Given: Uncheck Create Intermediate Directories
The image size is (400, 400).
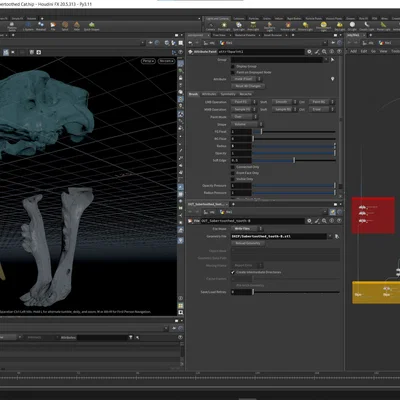Looking at the screenshot, I should (x=233, y=272).
